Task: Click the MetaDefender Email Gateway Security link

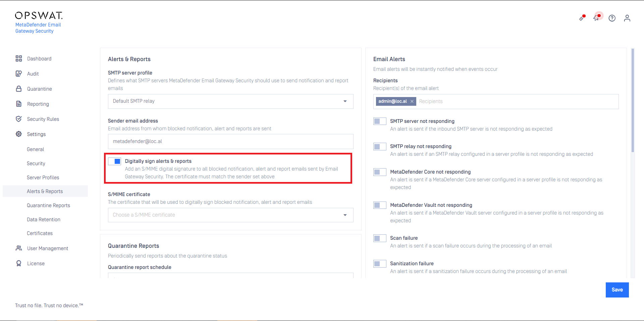Action: (x=38, y=28)
